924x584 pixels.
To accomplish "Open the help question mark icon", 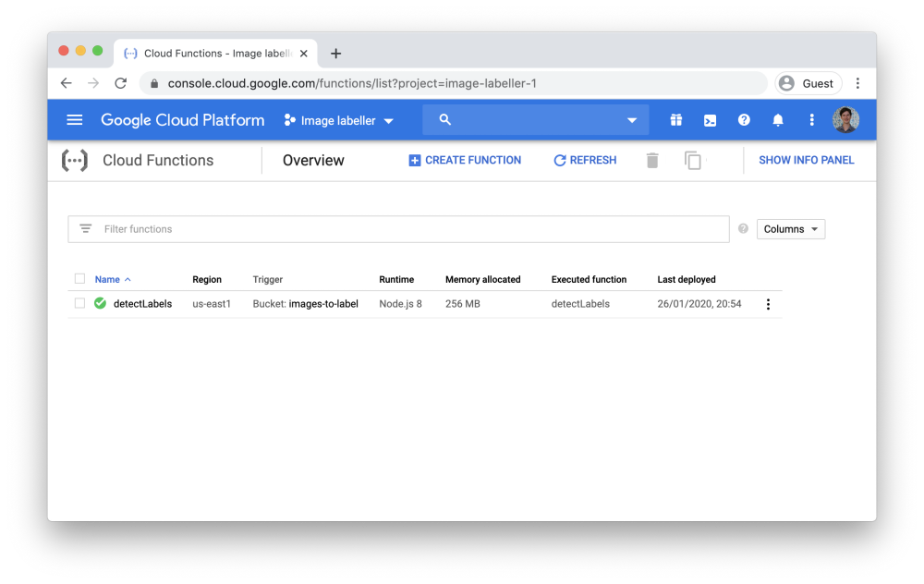I will click(744, 120).
